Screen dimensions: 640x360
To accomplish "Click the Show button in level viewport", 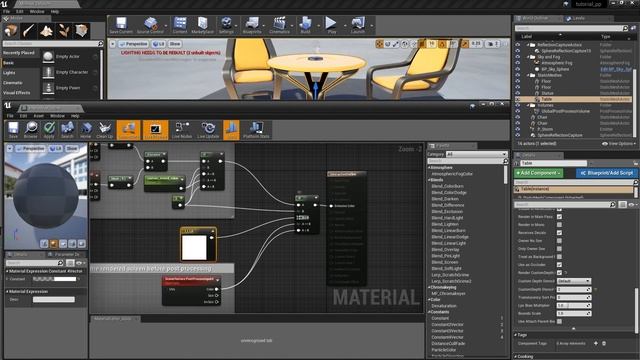I will pos(175,44).
